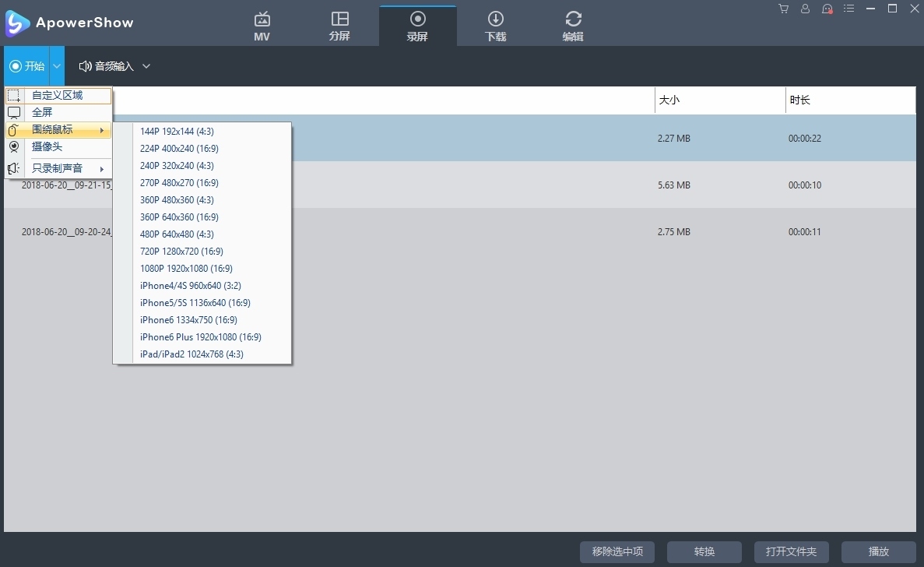Image resolution: width=924 pixels, height=567 pixels.
Task: Expand the 只录制声音 submenu arrow
Action: [x=101, y=169]
